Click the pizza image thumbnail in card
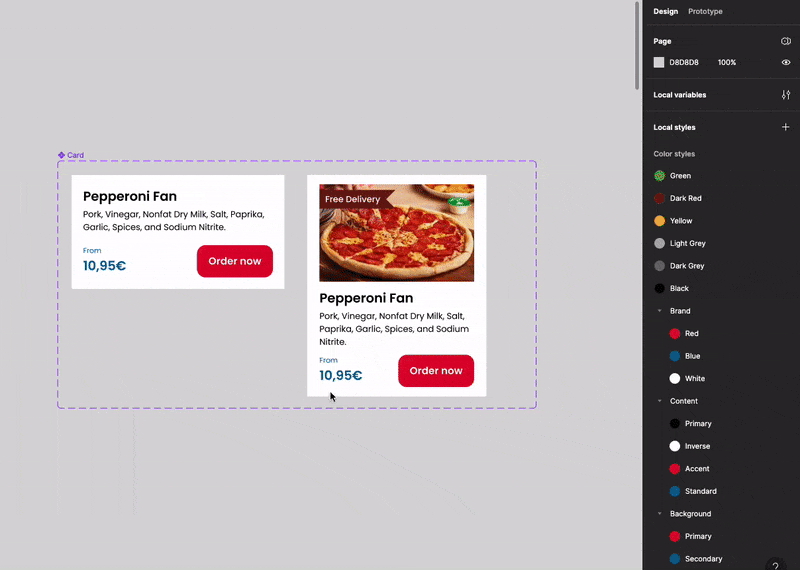The width and height of the screenshot is (800, 570). [x=396, y=233]
